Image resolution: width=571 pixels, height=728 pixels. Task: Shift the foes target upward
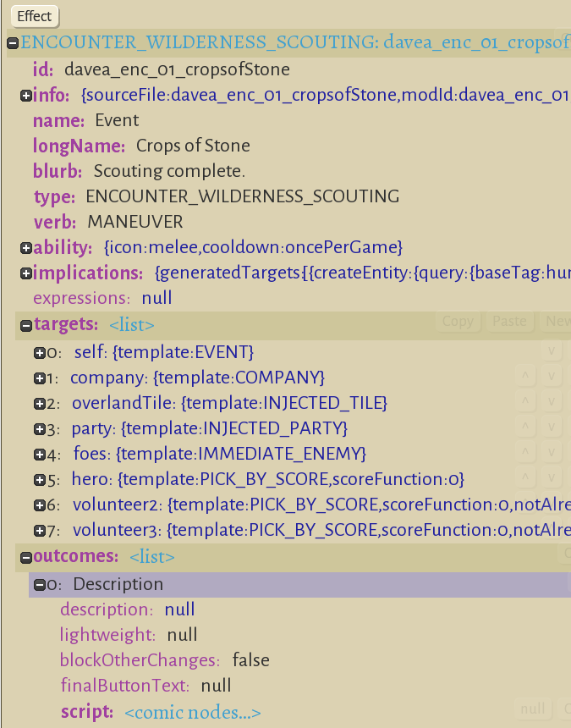click(525, 453)
